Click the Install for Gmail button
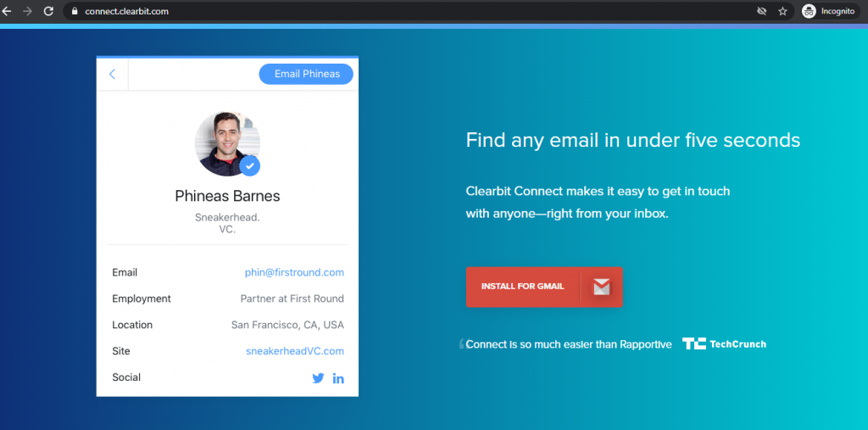The image size is (868, 430). tap(544, 287)
